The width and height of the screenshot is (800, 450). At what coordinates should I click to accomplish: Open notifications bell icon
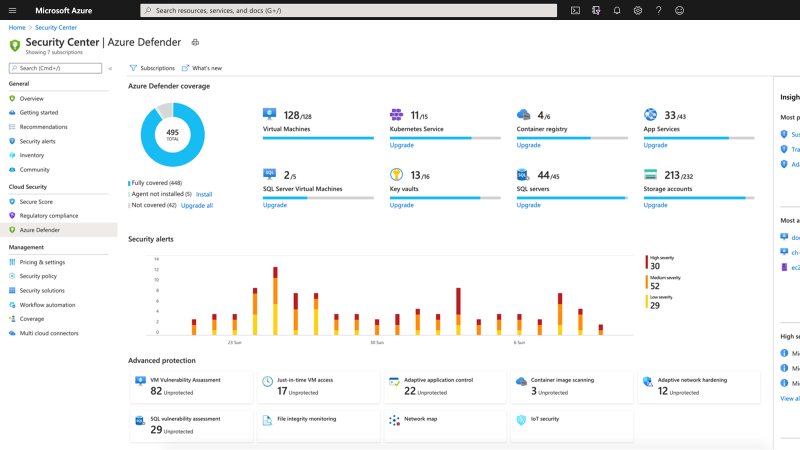pyautogui.click(x=616, y=10)
